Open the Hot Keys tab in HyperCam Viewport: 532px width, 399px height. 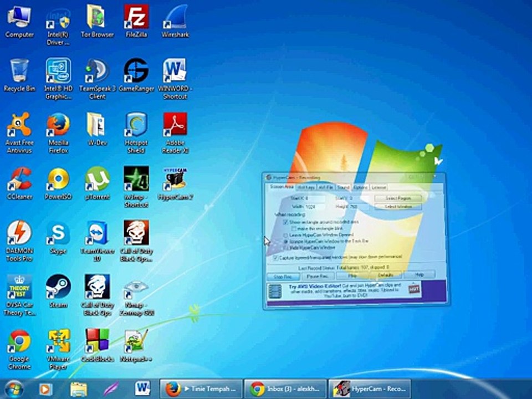click(306, 187)
